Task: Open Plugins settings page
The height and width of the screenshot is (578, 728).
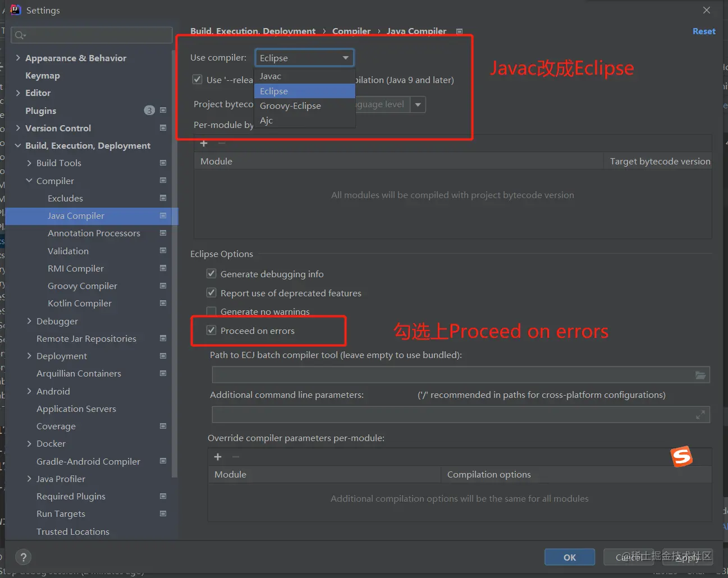Action: click(x=41, y=111)
